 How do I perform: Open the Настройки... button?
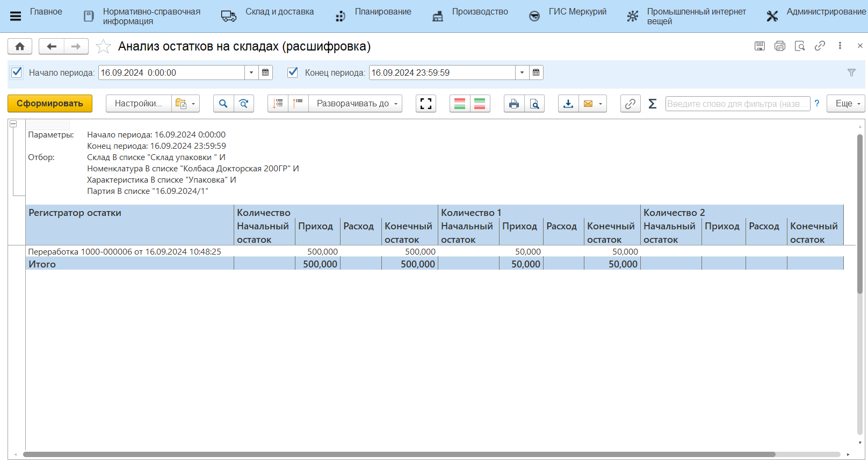[x=139, y=104]
